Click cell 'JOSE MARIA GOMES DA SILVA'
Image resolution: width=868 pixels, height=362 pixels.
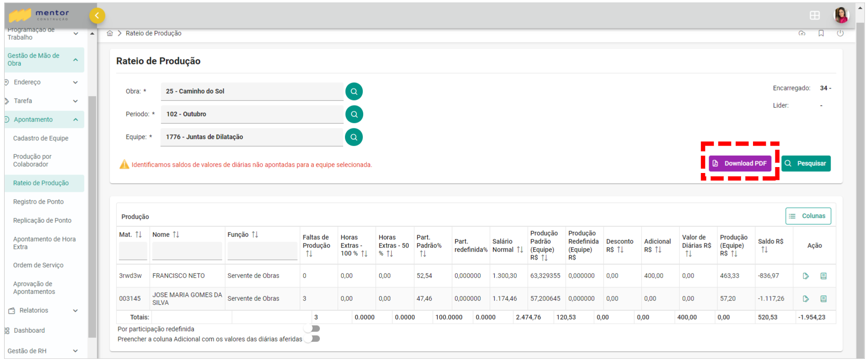coord(187,299)
